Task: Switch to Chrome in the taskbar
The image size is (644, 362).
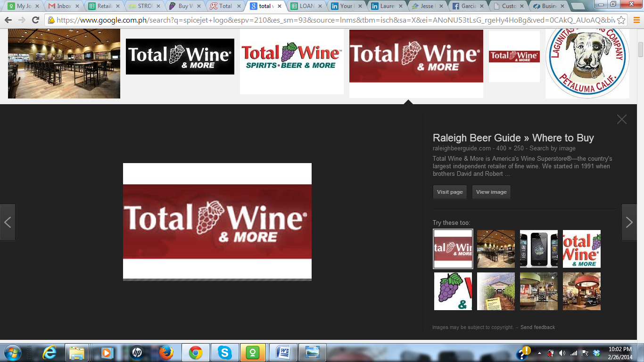Action: click(195, 353)
